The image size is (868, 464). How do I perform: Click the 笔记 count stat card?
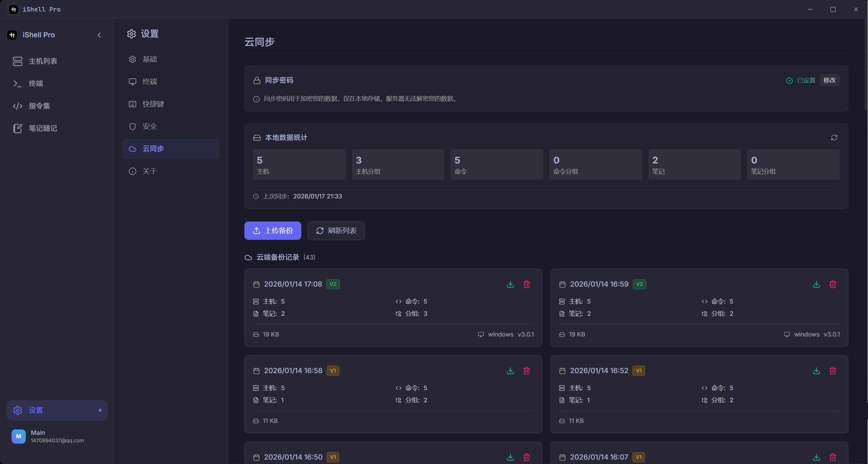[x=694, y=165]
